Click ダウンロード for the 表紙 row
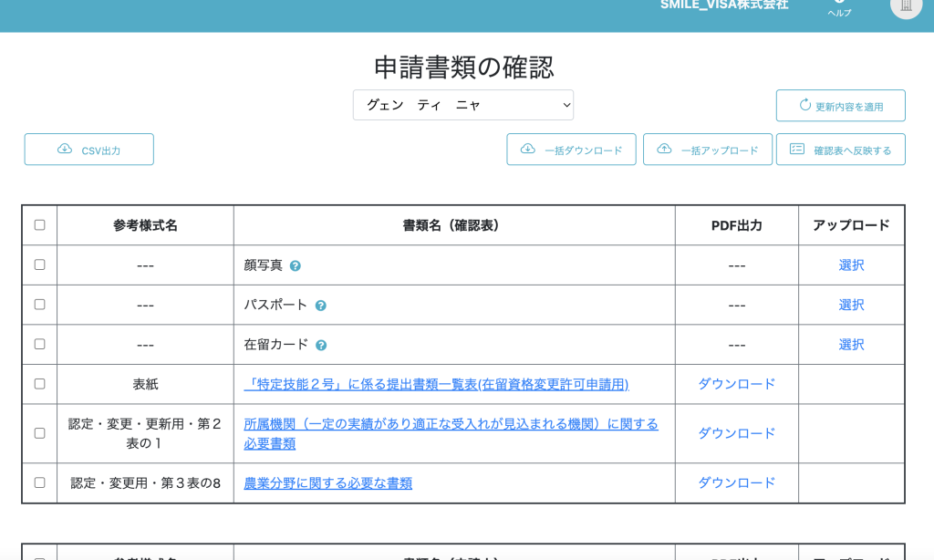The width and height of the screenshot is (934, 560). pyautogui.click(x=736, y=384)
